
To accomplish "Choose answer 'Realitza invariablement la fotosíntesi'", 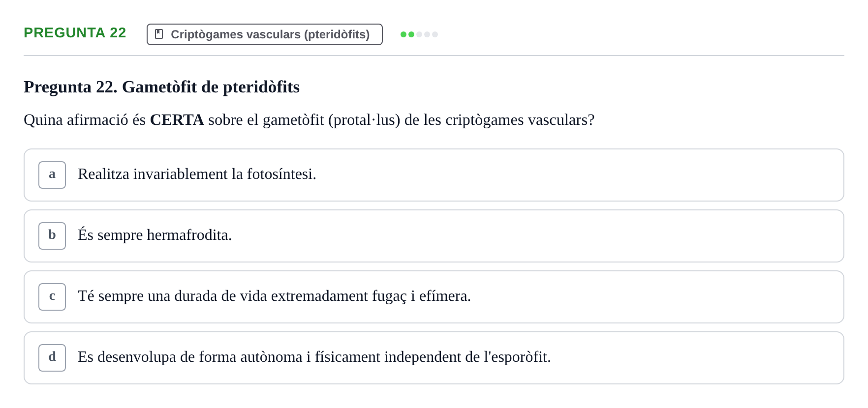I will [434, 175].
